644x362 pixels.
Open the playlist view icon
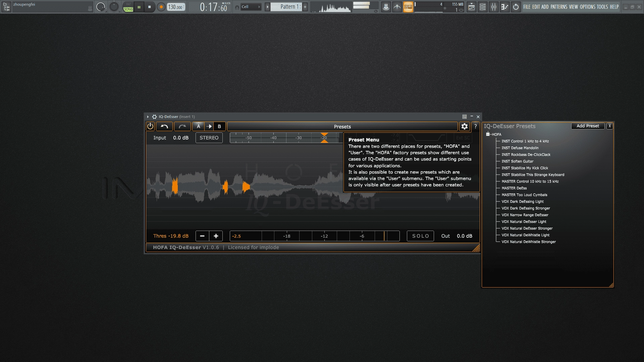[x=471, y=7]
